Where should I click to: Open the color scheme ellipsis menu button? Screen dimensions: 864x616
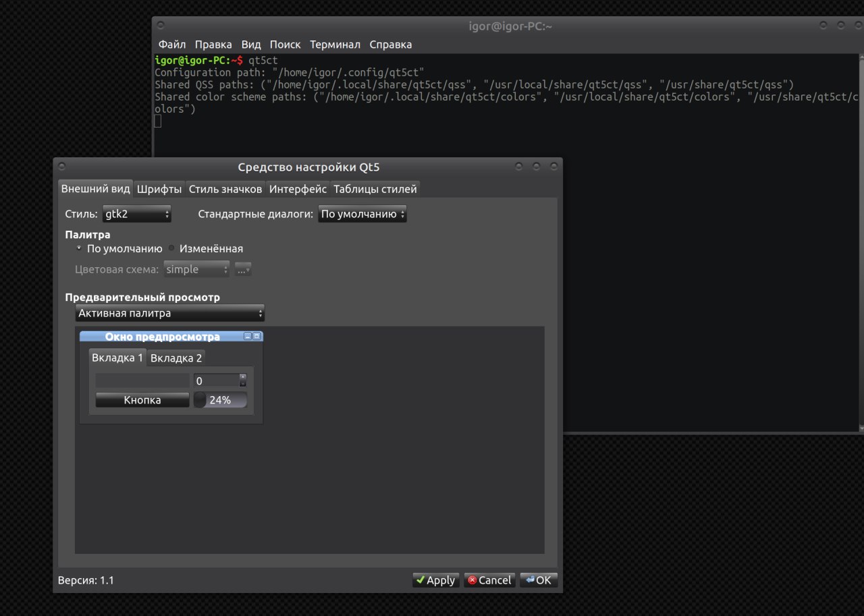point(243,269)
